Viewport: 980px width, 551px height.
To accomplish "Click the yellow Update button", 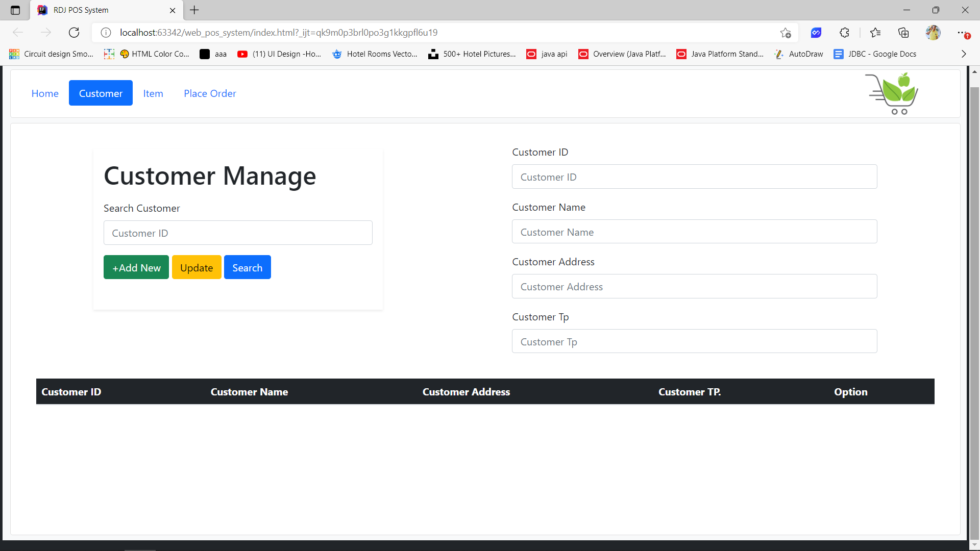I will click(x=196, y=267).
